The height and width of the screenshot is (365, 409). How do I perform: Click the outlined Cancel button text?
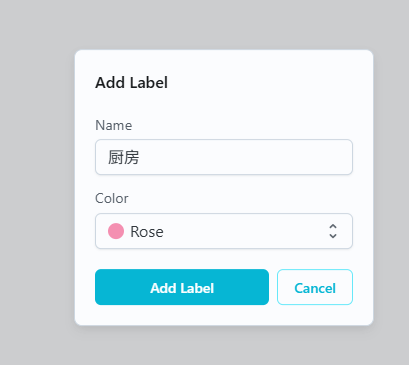tap(315, 288)
